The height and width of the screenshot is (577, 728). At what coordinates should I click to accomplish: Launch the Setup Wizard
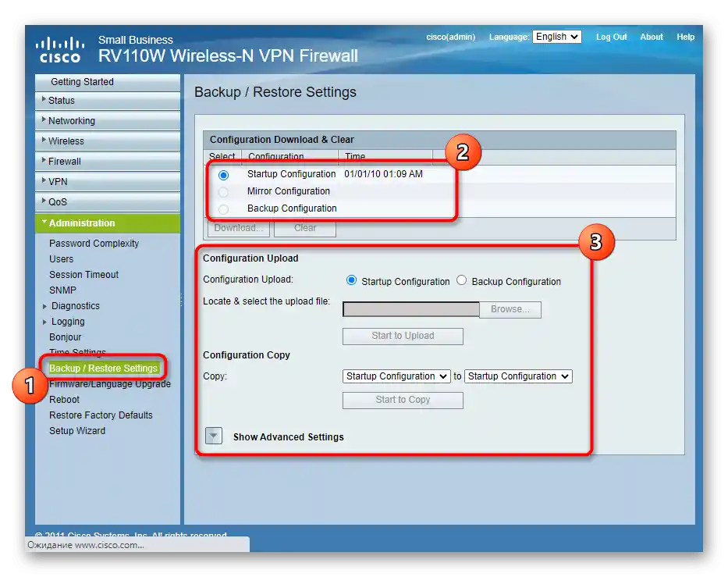tap(77, 431)
